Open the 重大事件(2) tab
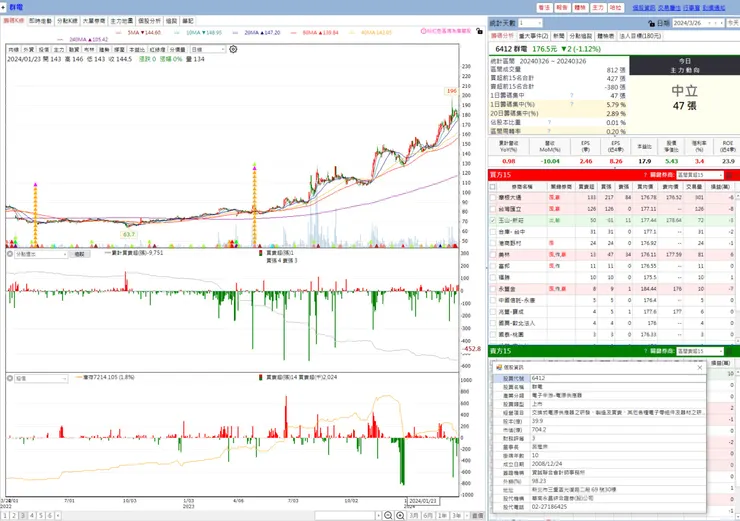The image size is (740, 521). [x=533, y=36]
